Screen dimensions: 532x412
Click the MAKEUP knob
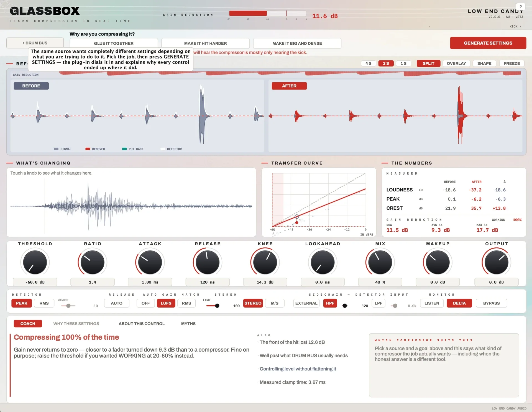tap(438, 262)
